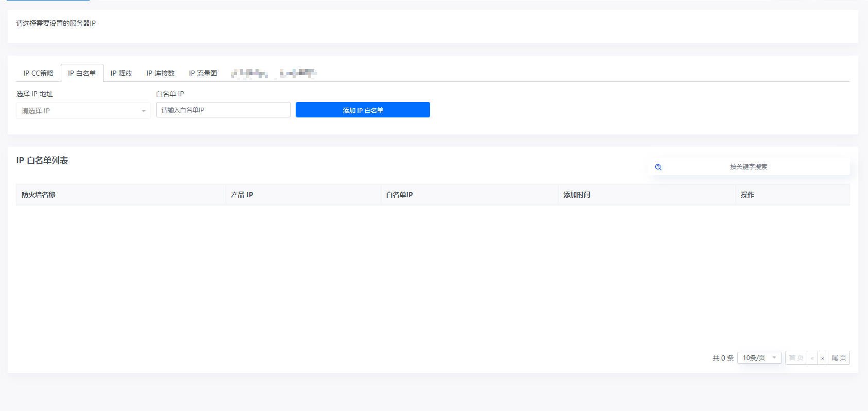Switch to the IP 连接数 tab
This screenshot has height=411, width=868.
[x=160, y=73]
